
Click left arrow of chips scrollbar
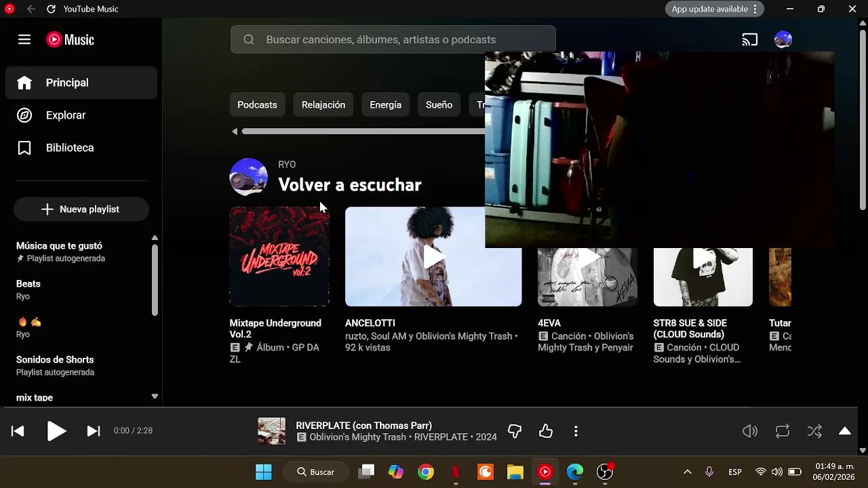tap(235, 131)
